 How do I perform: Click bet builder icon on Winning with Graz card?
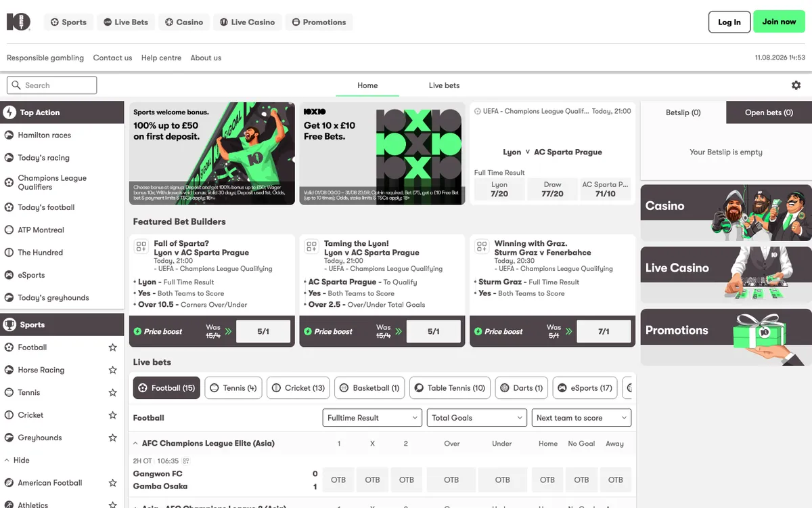click(482, 247)
